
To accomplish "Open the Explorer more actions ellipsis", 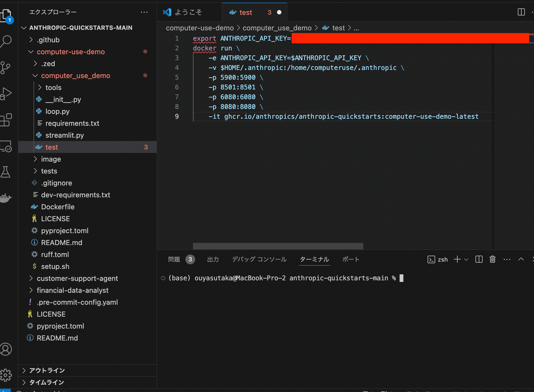I will [144, 12].
